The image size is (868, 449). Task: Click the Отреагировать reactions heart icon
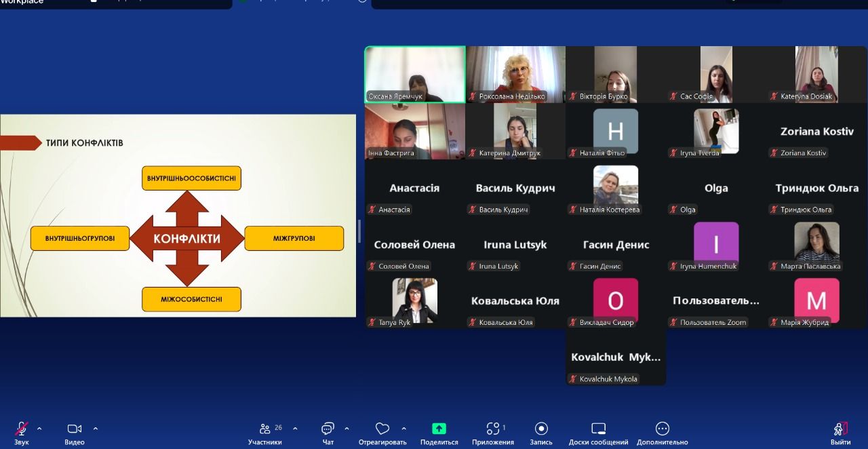(382, 429)
